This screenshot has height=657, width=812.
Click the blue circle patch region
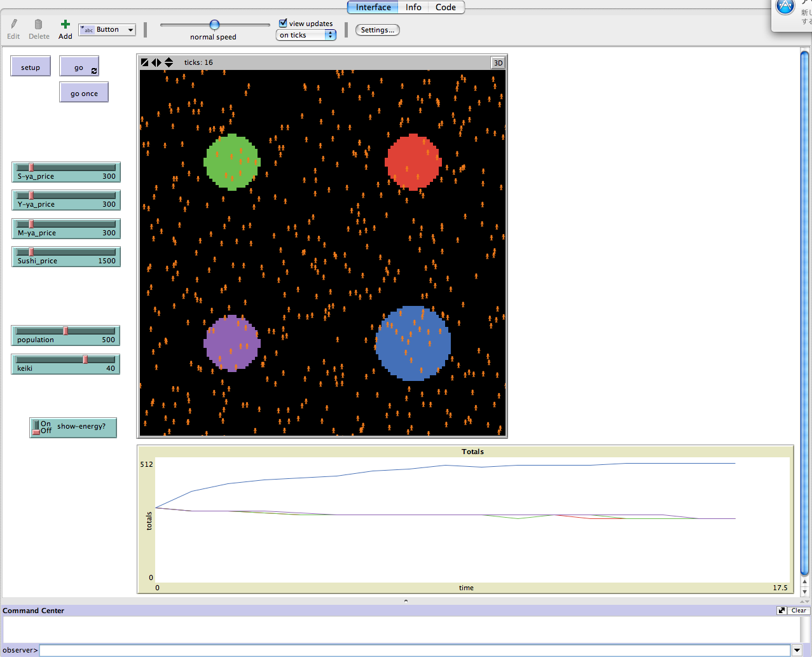tap(413, 343)
